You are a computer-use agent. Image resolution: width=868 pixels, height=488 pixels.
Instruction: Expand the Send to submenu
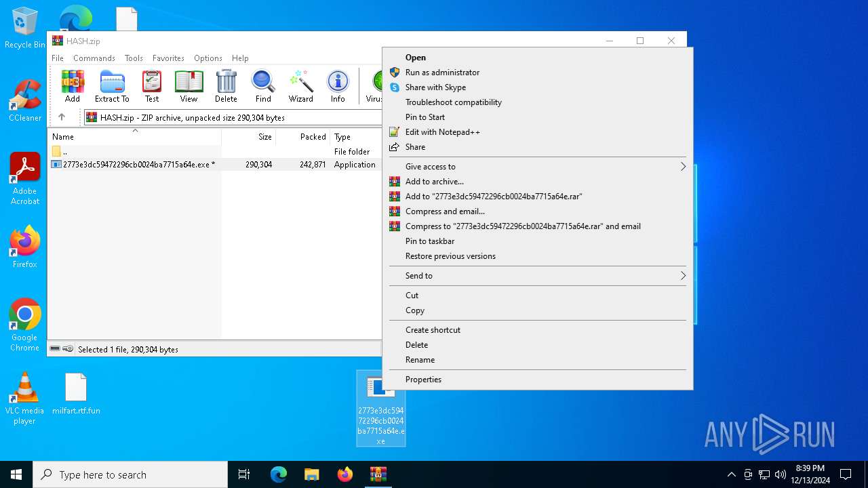click(x=537, y=276)
